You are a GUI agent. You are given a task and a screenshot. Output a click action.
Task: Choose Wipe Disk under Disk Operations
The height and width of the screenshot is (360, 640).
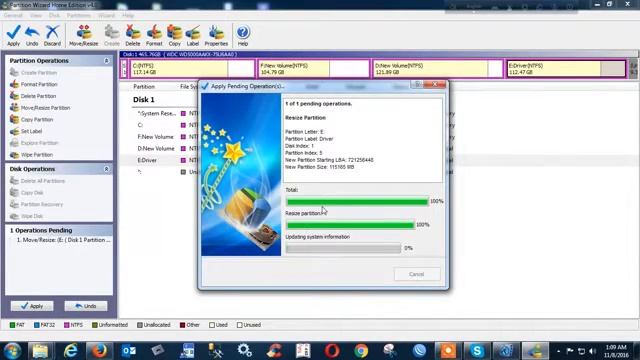[x=32, y=216]
